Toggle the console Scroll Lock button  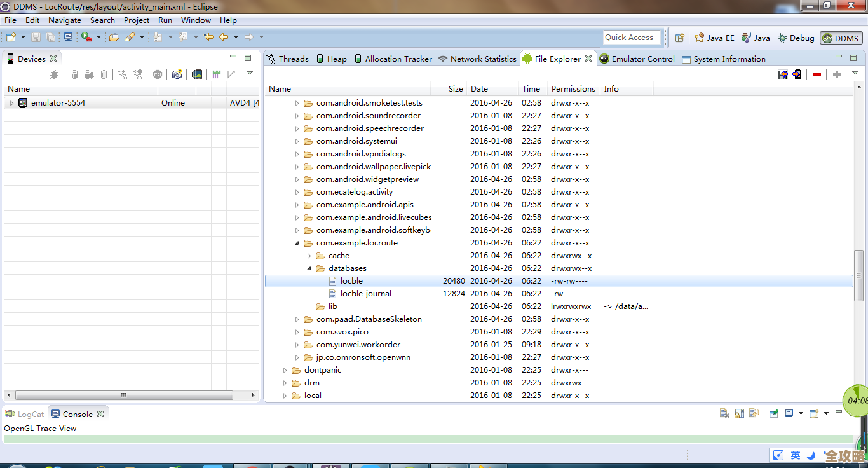[739, 413]
